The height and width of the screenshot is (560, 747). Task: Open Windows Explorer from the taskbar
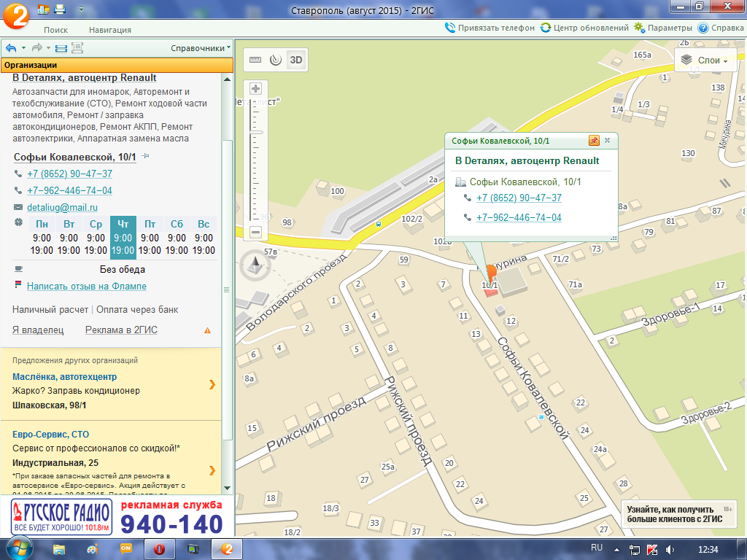click(x=59, y=549)
